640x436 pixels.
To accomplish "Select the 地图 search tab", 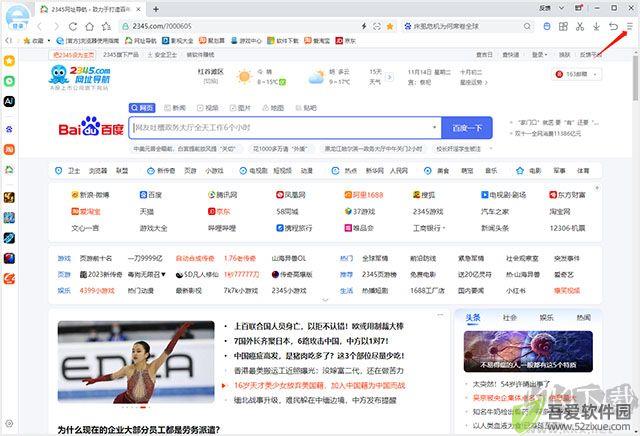I will click(x=273, y=108).
